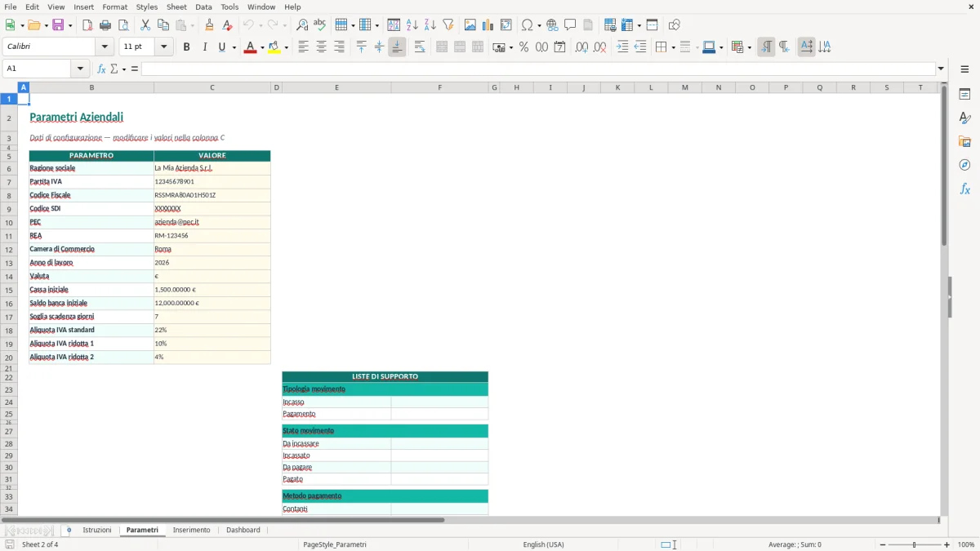The width and height of the screenshot is (980, 551).
Task: Toggle italic formatting
Action: tap(204, 47)
